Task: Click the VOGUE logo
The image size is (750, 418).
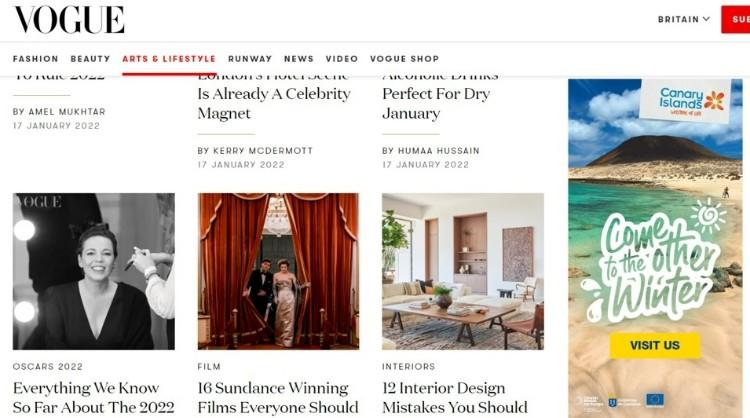Action: click(x=69, y=20)
